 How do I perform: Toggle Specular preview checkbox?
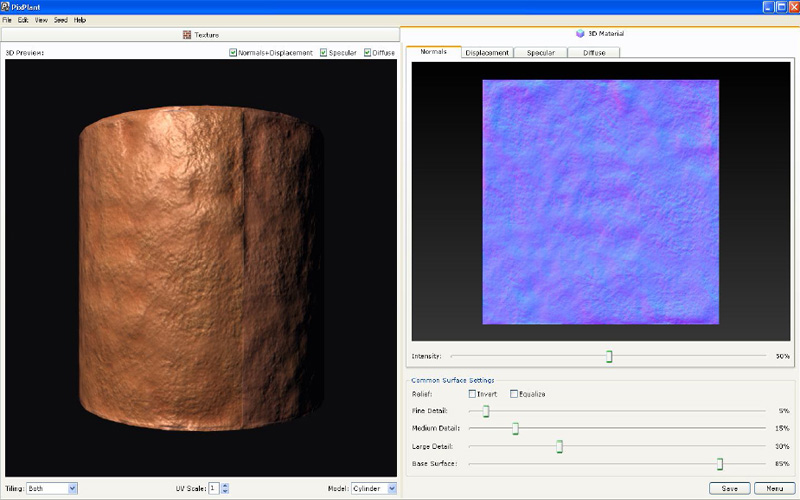point(323,53)
